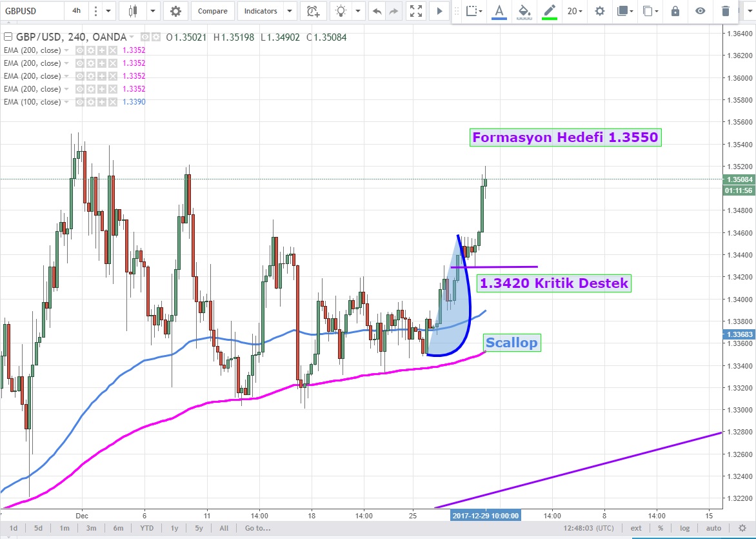Toggle drawing visibility with the eye icon
The width and height of the screenshot is (756, 539).
pyautogui.click(x=701, y=11)
